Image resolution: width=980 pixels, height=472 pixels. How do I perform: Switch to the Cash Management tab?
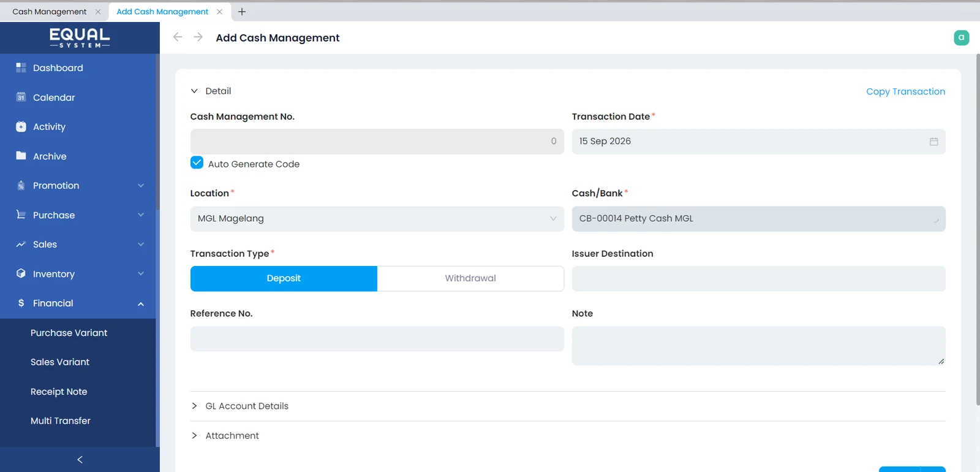(x=50, y=12)
